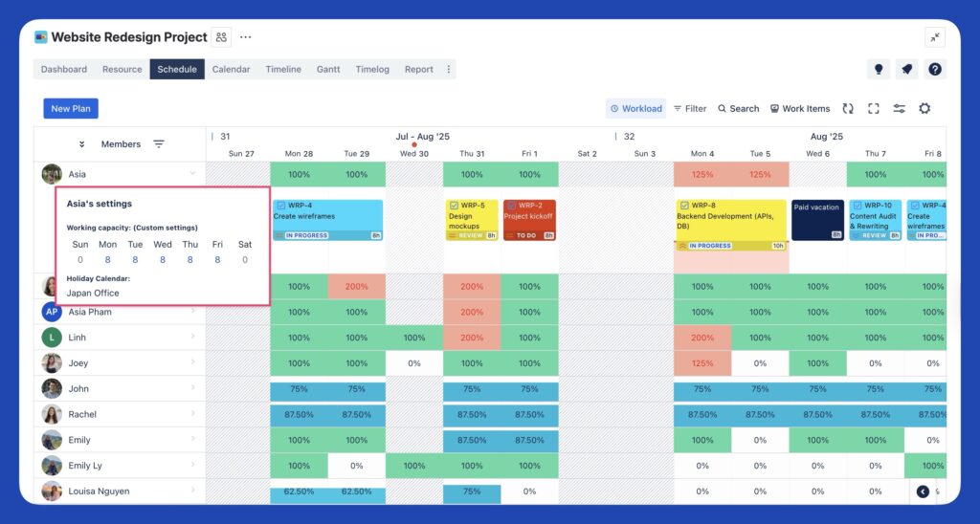Screen dimensions: 980x524
Task: Collapse Asia's row with its chevron
Action: pos(192,174)
